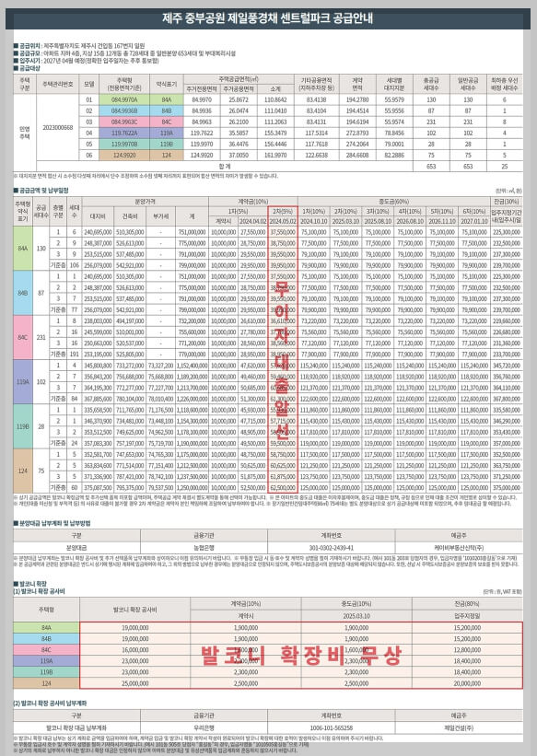Select housing management number 2023000668
The width and height of the screenshot is (537, 756).
click(57, 128)
